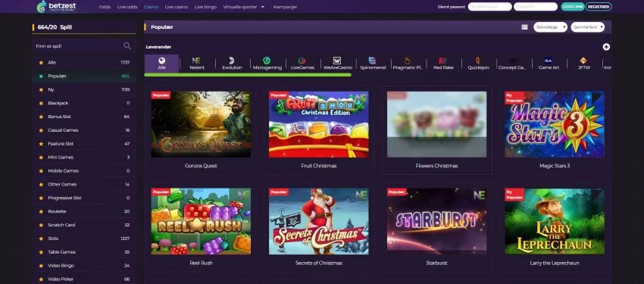The width and height of the screenshot is (644, 284).
Task: Expand the Virtuelle sporter menu arrow
Action: (x=262, y=7)
